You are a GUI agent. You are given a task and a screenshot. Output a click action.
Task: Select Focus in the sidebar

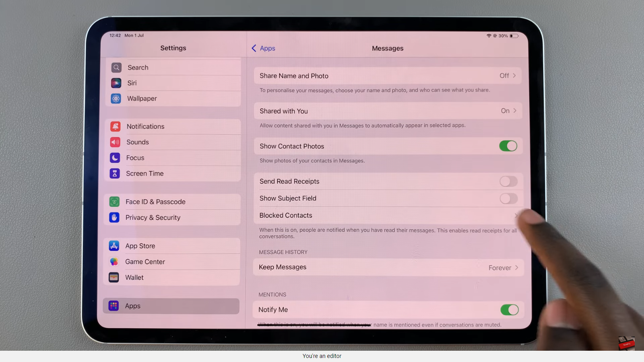pos(173,158)
